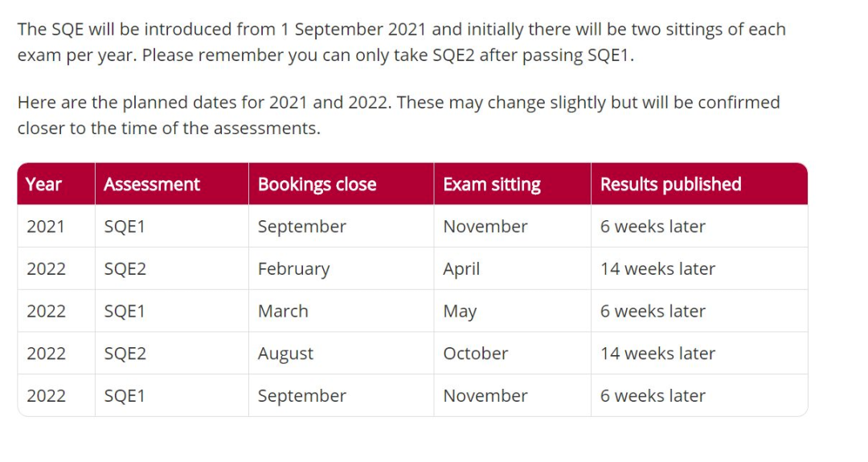
Task: Click 14 weeks later in the October row
Action: (x=657, y=354)
